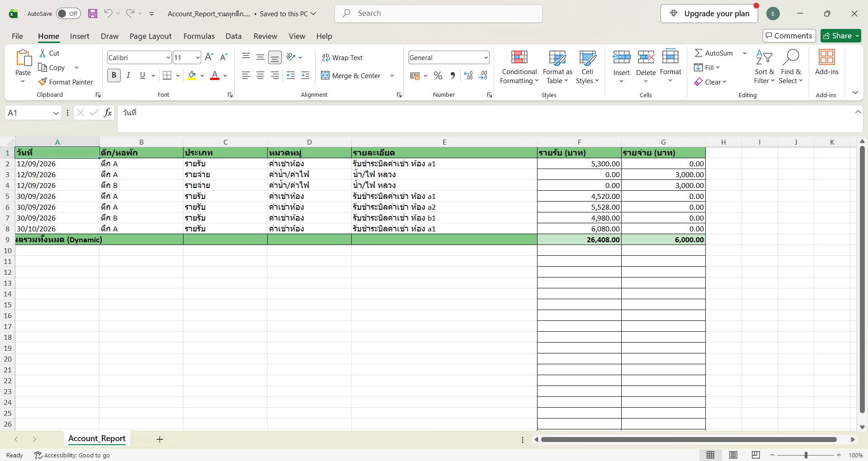This screenshot has height=461, width=868.
Task: Open the Comments pane button
Action: click(789, 36)
